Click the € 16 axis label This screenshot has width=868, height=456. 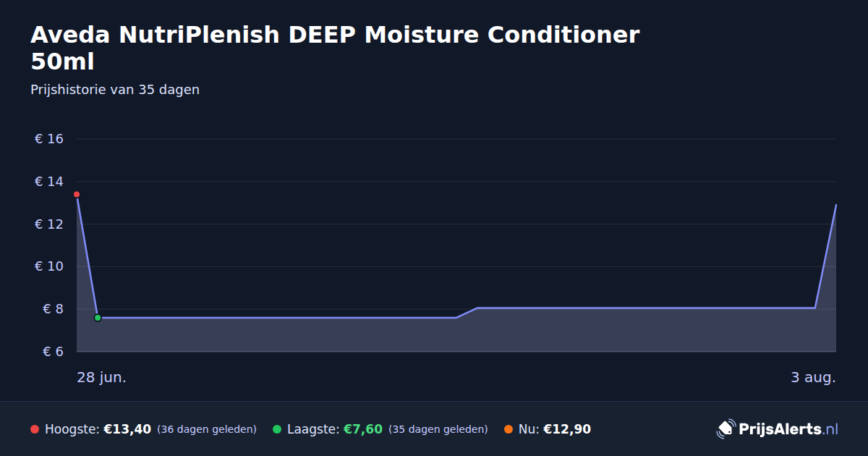[49, 139]
